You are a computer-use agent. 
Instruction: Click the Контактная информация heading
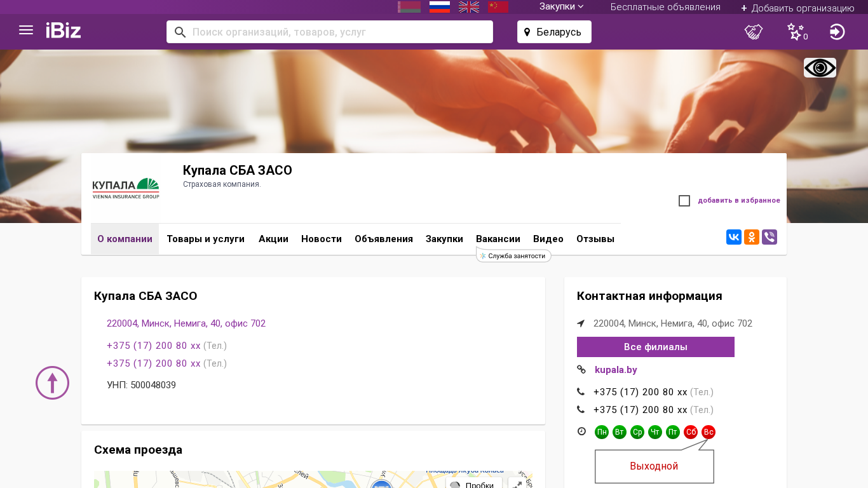(x=649, y=296)
